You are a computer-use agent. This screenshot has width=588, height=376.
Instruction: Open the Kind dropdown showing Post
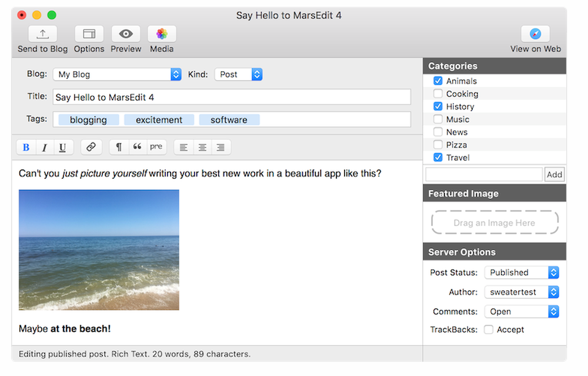coord(239,74)
